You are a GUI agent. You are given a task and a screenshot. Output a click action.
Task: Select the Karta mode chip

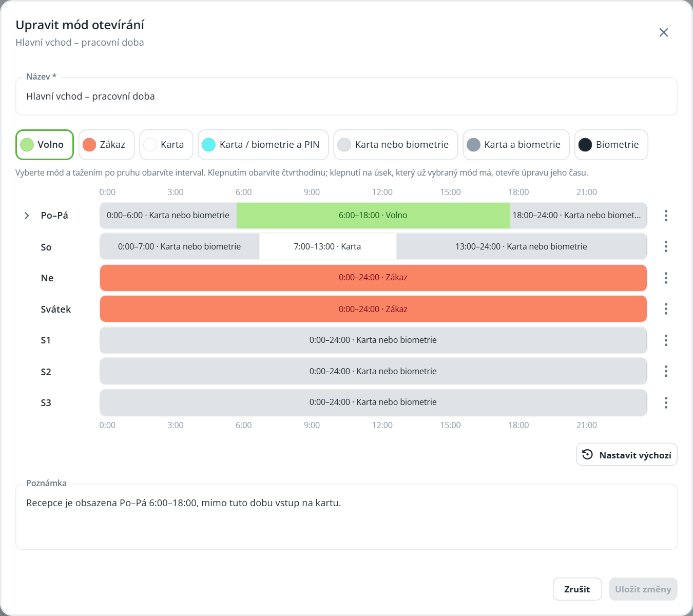pos(166,145)
